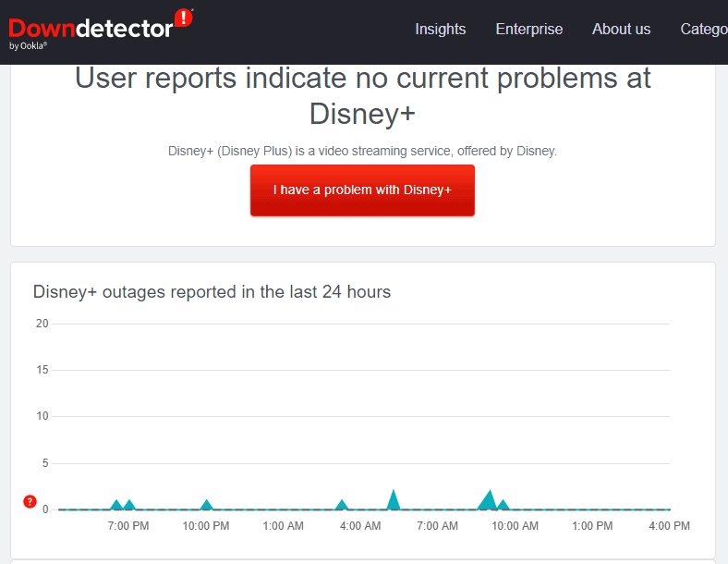
Task: Click the chart spike just before 10:00 AM
Action: click(x=489, y=502)
